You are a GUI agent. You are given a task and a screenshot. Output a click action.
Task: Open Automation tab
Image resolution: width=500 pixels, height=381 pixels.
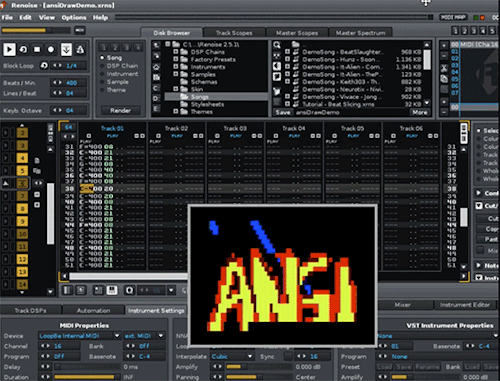pyautogui.click(x=93, y=310)
